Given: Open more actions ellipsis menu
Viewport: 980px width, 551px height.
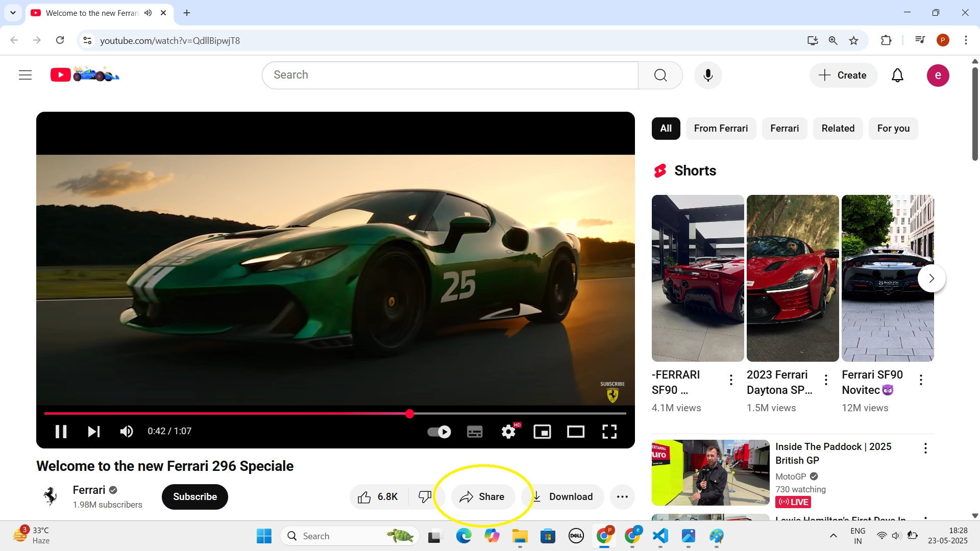Looking at the screenshot, I should [x=622, y=497].
